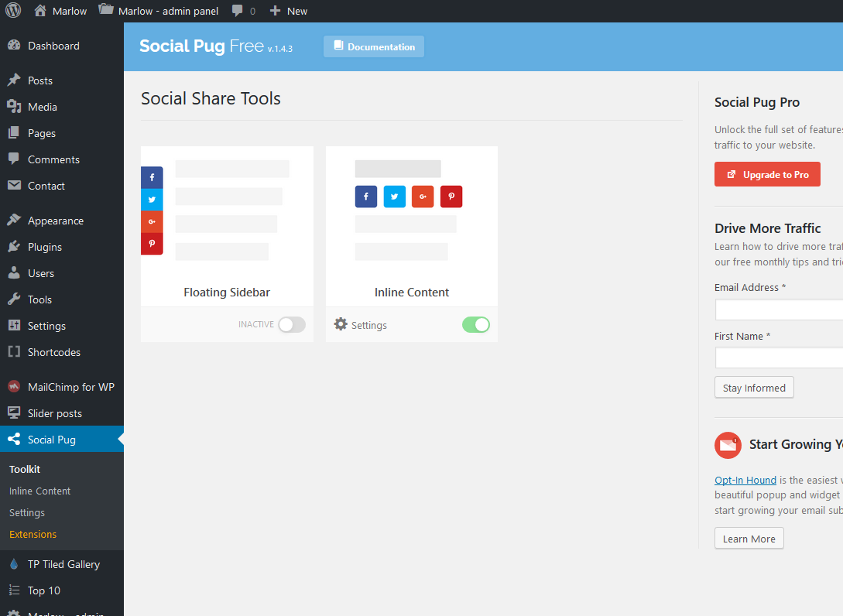Click the Pinterest icon in Inline Content preview
Viewport: 843px width, 616px height.
[451, 197]
